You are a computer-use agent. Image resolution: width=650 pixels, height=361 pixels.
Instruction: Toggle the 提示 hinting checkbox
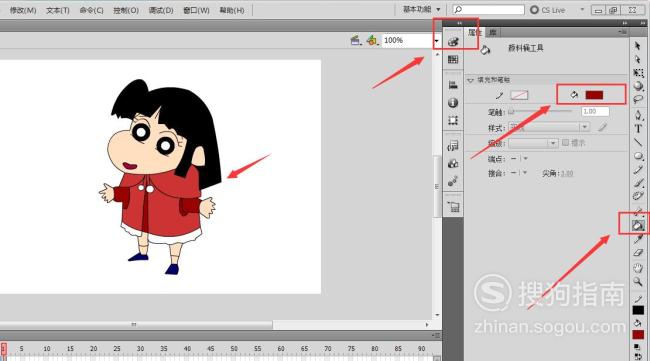(565, 143)
